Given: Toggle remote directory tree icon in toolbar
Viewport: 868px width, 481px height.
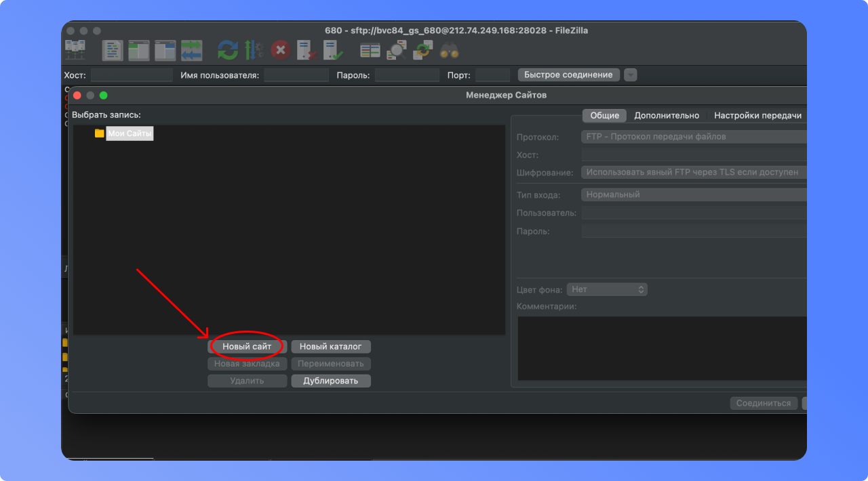Looking at the screenshot, I should pos(165,50).
